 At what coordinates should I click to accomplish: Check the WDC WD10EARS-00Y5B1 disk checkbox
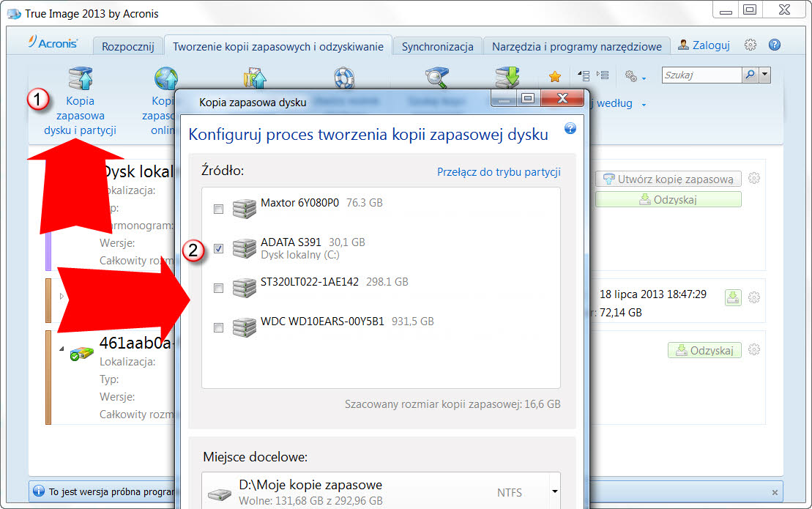[x=218, y=328]
